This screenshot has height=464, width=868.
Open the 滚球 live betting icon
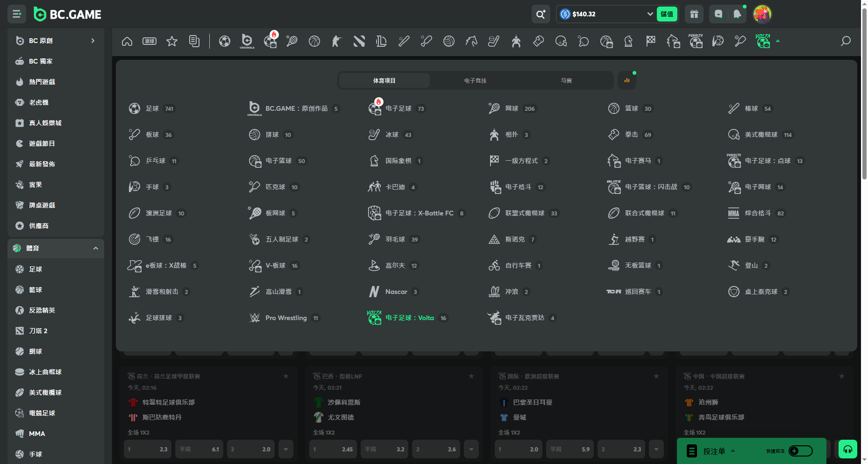(149, 41)
